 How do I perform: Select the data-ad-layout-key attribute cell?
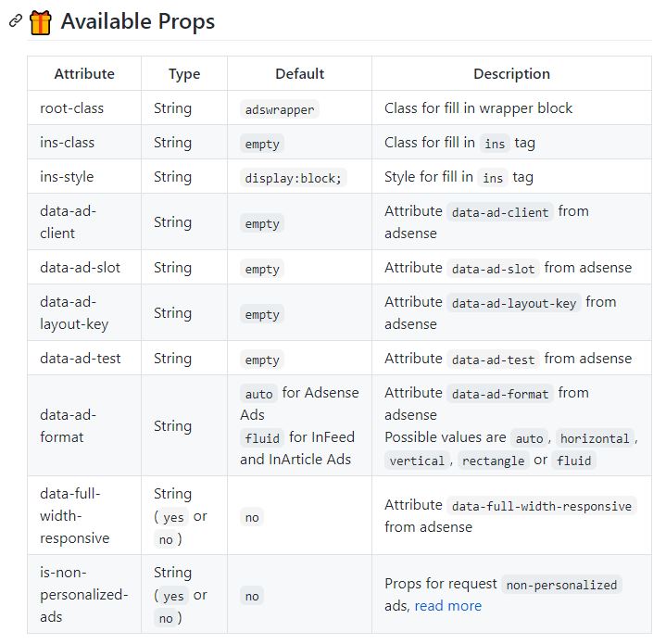pos(84,312)
